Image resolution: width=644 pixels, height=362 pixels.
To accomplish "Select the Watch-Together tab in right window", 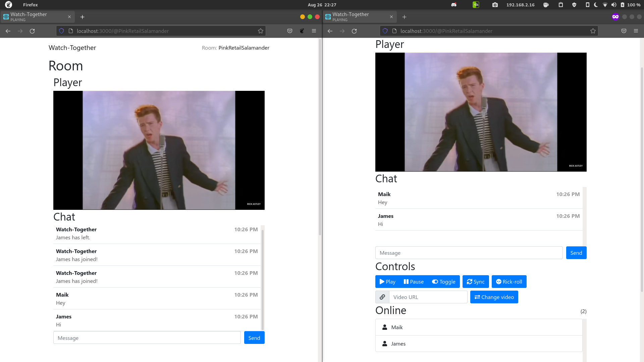I will (360, 17).
